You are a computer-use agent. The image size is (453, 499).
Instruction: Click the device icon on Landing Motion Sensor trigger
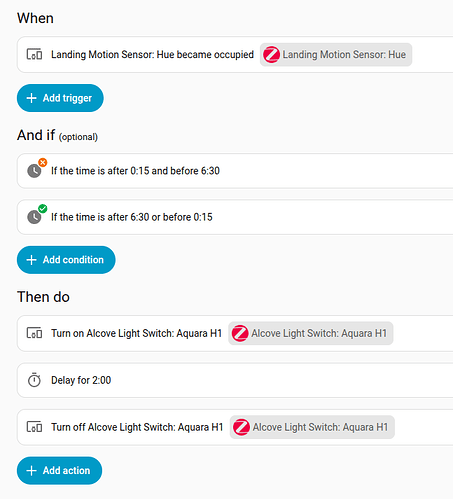34,54
